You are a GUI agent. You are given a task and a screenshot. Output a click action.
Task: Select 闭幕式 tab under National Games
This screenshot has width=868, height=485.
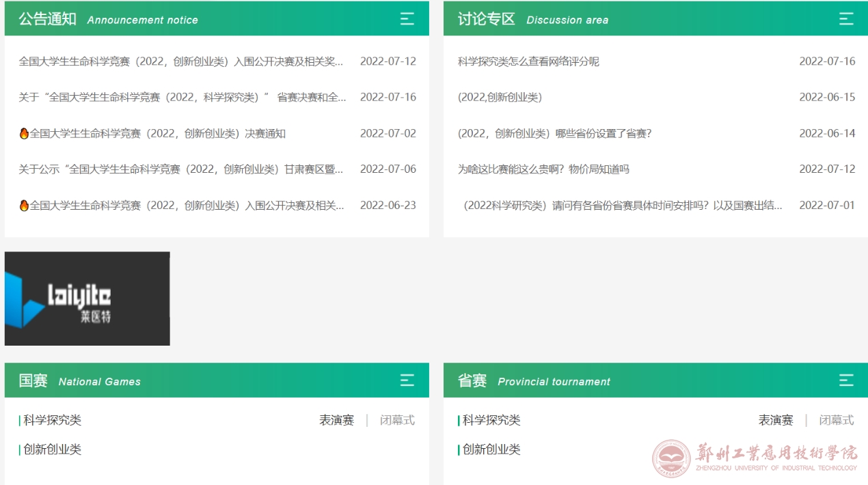click(397, 420)
